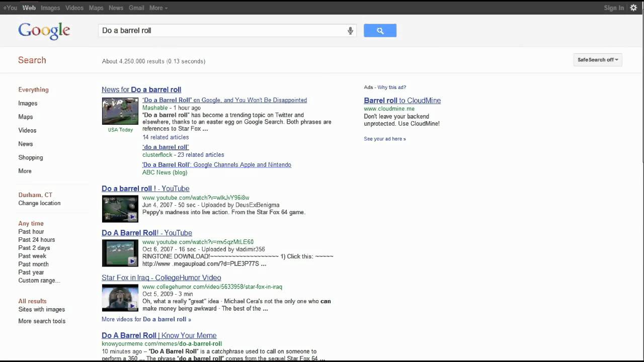Image resolution: width=644 pixels, height=362 pixels.
Task: Filter results by Images in sidebar
Action: (x=28, y=103)
